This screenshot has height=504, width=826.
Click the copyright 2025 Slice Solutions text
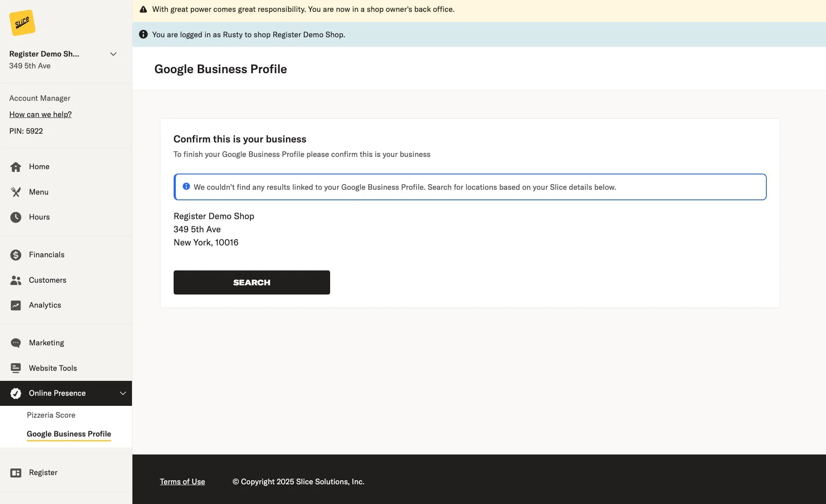[x=298, y=482]
